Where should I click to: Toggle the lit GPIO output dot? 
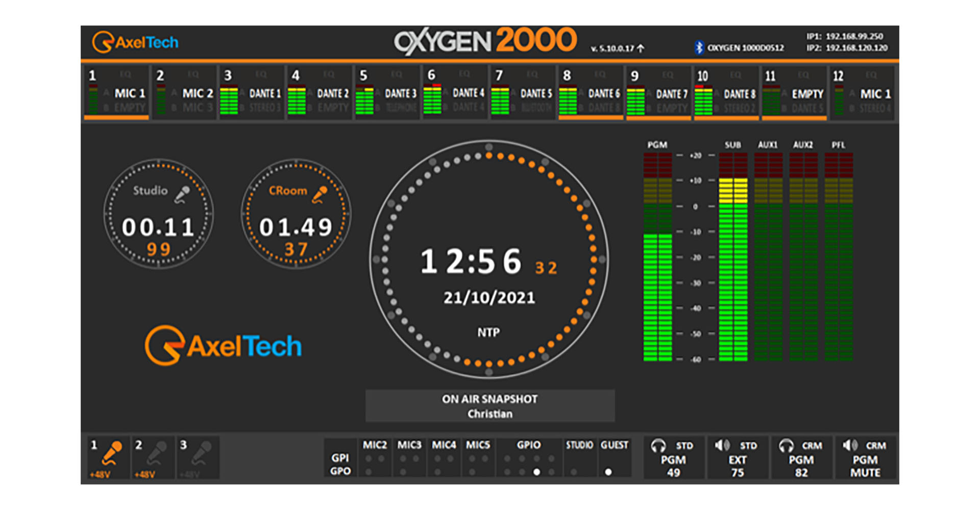coord(536,472)
